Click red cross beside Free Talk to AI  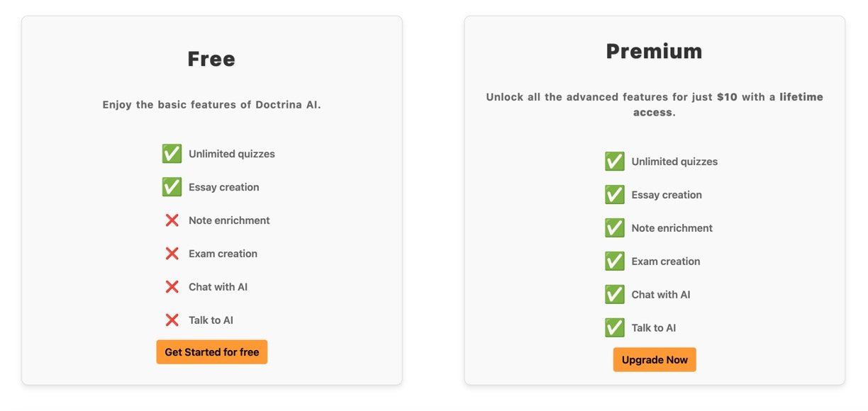(x=172, y=320)
